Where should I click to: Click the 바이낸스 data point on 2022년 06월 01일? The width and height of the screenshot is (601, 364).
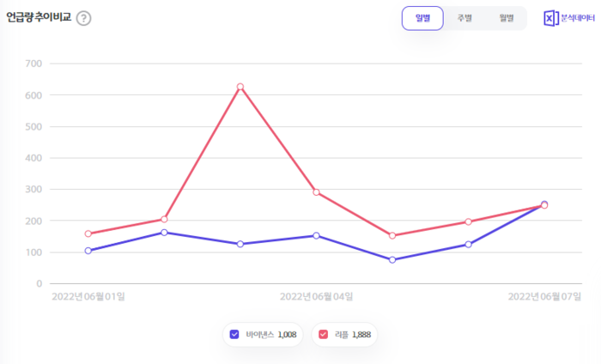tap(88, 251)
